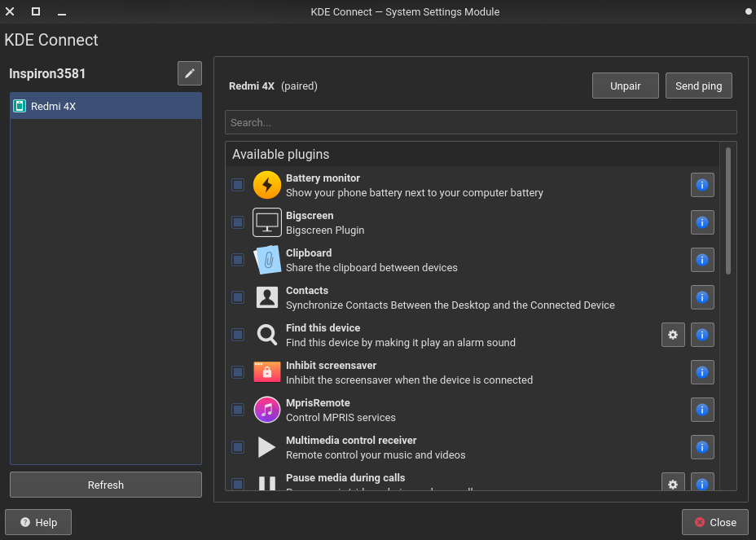The height and width of the screenshot is (540, 756).
Task: Click the Send ping button
Action: [x=699, y=86]
